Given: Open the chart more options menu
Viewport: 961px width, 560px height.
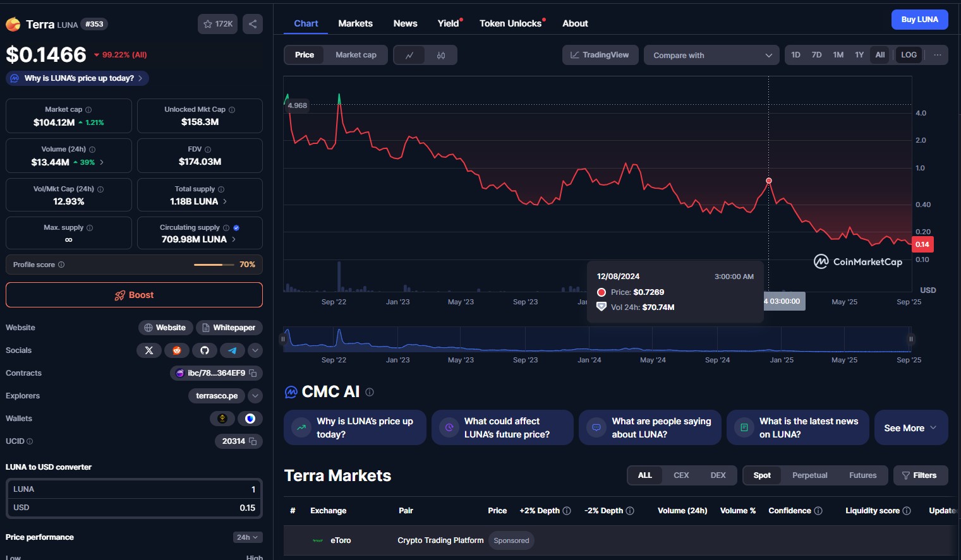Looking at the screenshot, I should coord(938,55).
